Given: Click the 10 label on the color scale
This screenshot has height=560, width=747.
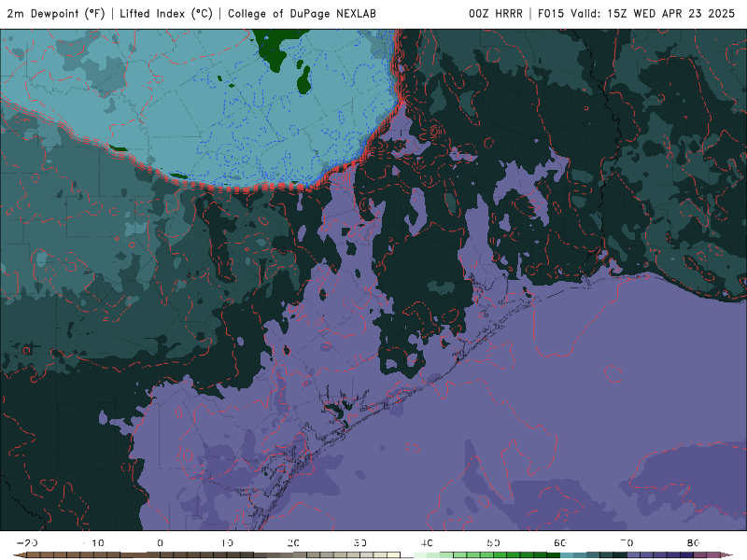Looking at the screenshot, I should 227,543.
